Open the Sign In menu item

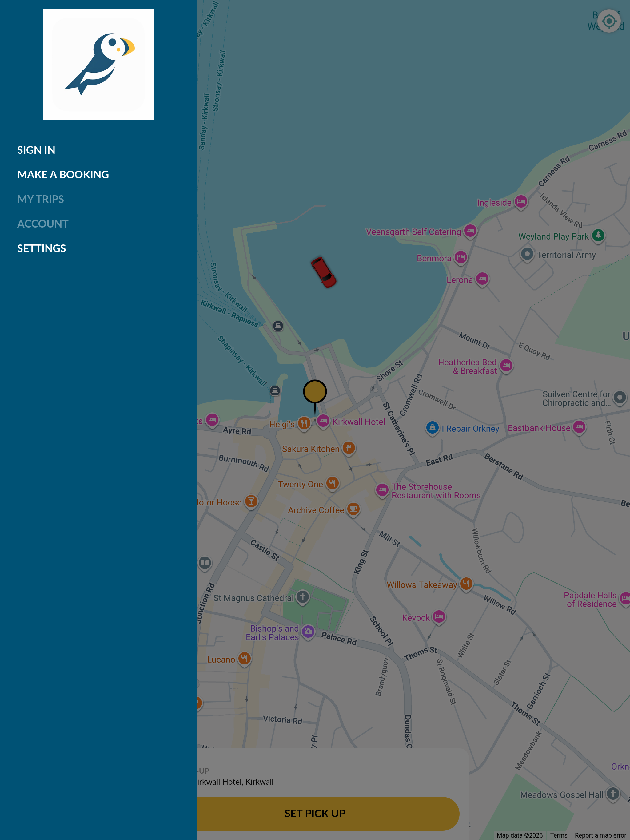pos(36,150)
